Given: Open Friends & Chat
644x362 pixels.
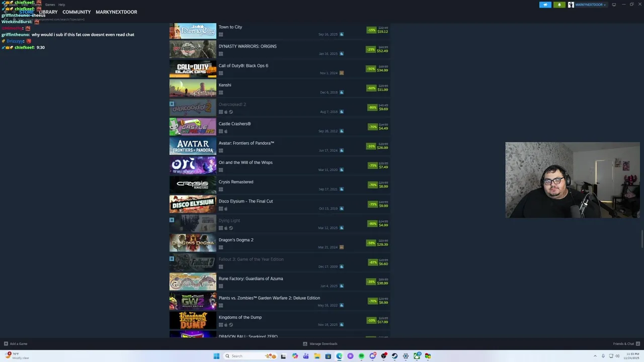Looking at the screenshot, I should pos(625,344).
